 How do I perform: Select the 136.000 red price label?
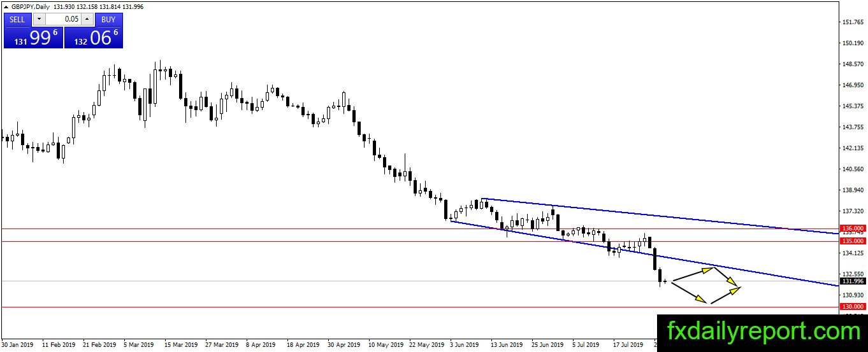click(x=853, y=229)
